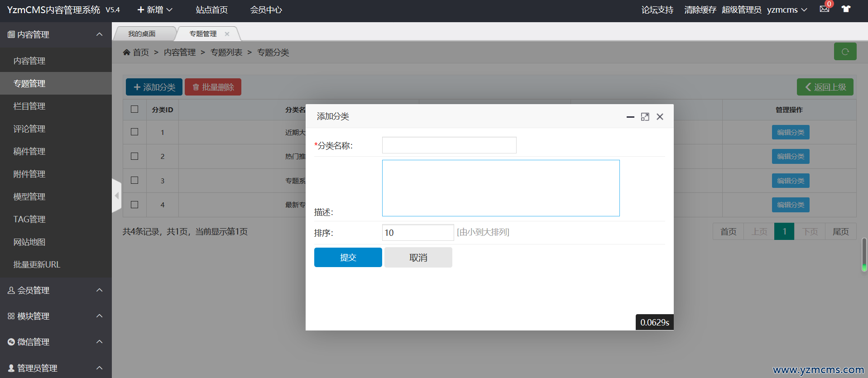Screen dimensions: 868x378
Task: Expand the 会员管理 sidebar section
Action: point(56,290)
